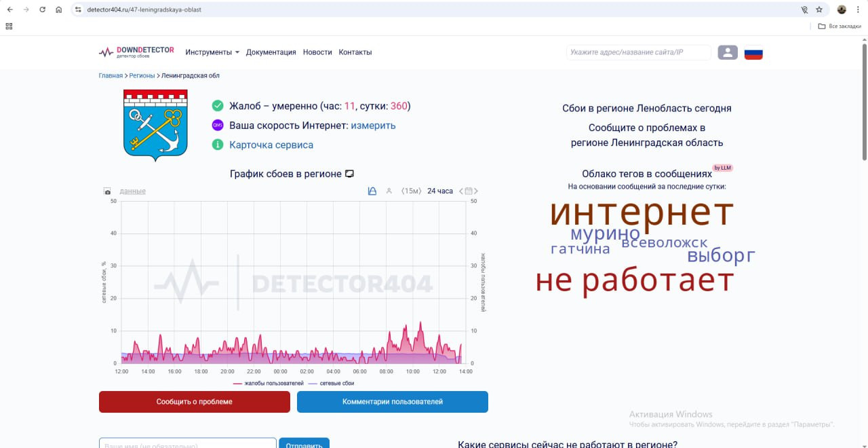Click the Russian flag language icon
Viewport: 868px width, 448px height.
tap(753, 53)
